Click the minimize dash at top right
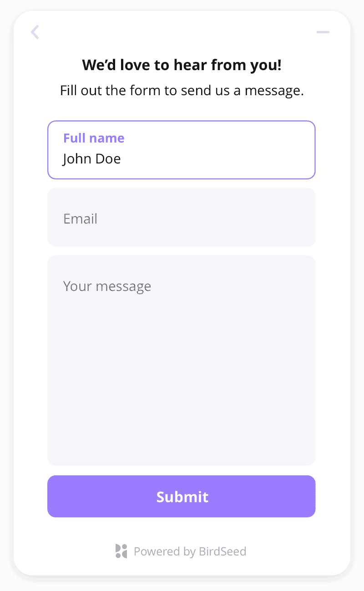Screen dimensions: 364x591 [x=323, y=32]
